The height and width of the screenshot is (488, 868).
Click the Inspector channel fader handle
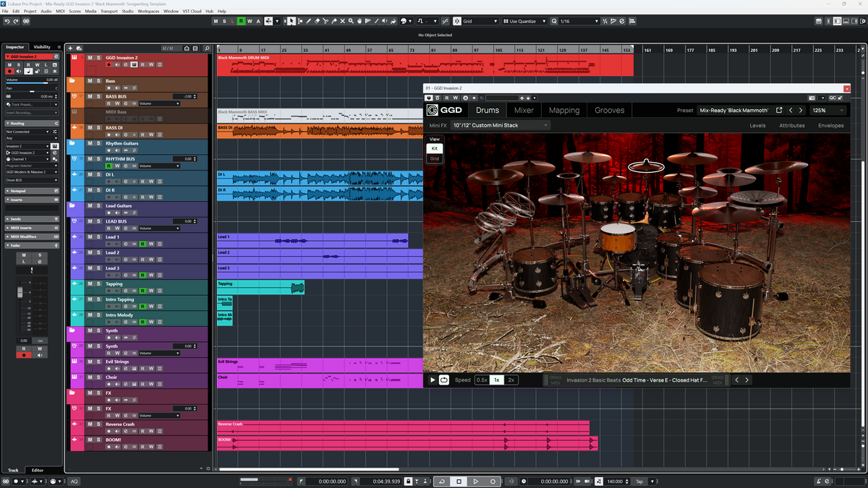click(20, 292)
